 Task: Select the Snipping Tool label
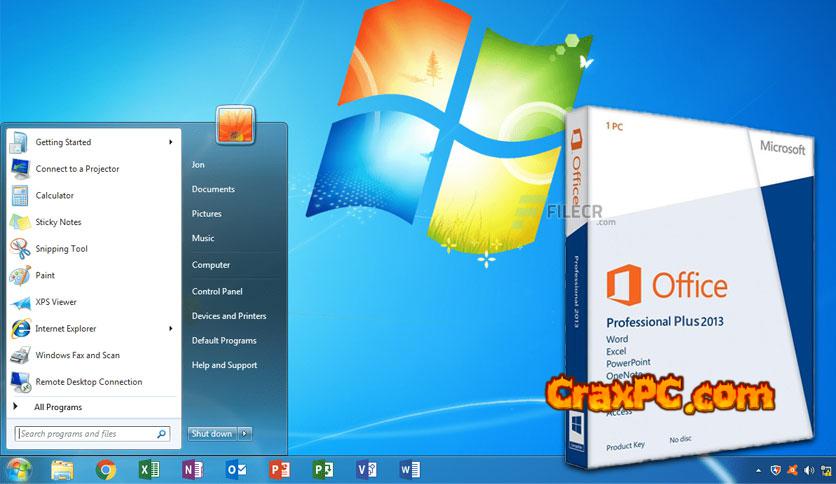(x=61, y=249)
